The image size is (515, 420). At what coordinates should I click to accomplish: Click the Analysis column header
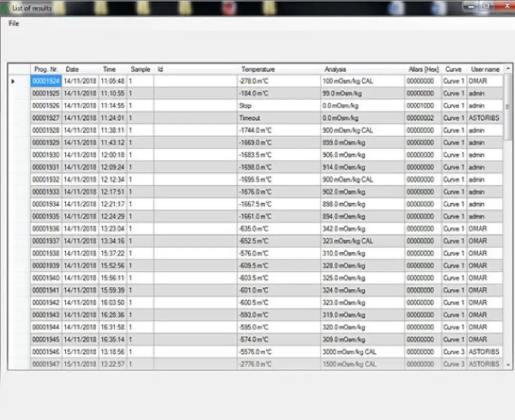coord(335,69)
